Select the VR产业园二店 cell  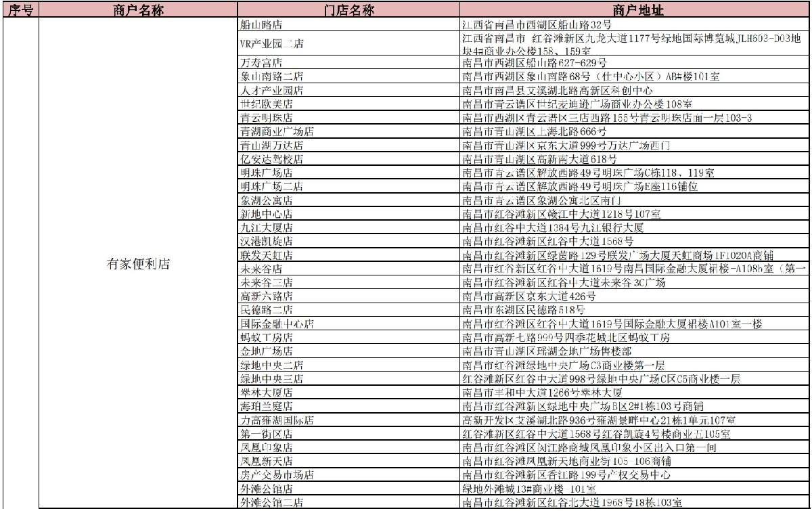tap(348, 44)
